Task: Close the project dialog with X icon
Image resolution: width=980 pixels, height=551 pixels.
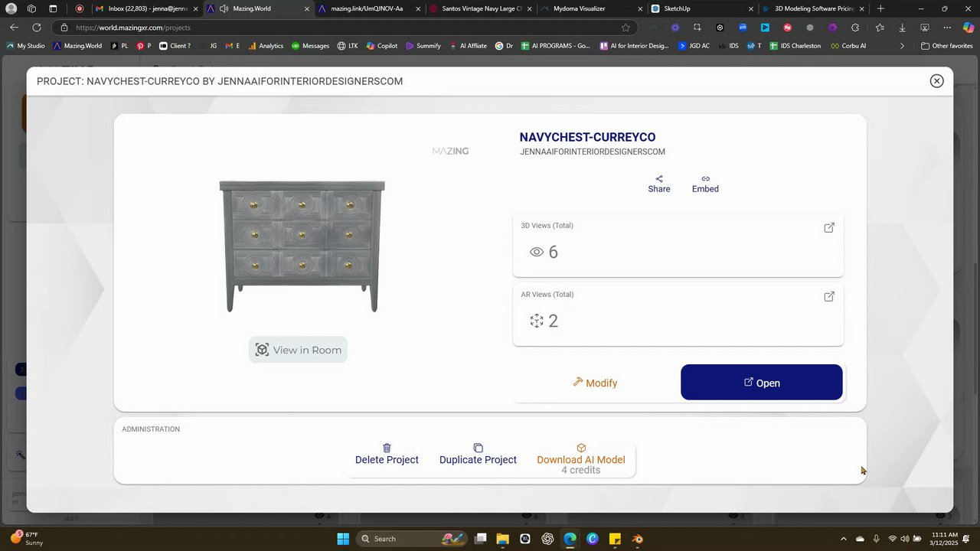Action: click(936, 80)
